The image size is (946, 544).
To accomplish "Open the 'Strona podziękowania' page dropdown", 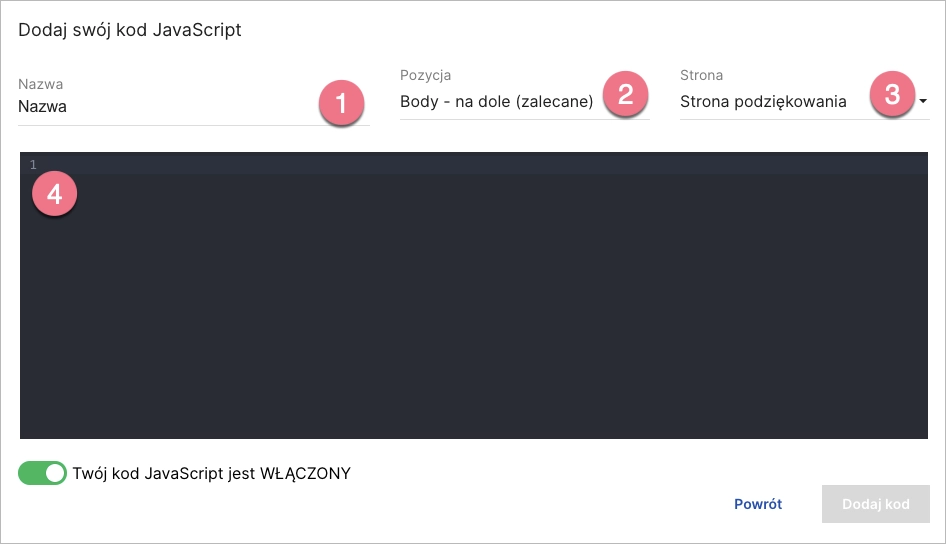I will (x=763, y=101).
